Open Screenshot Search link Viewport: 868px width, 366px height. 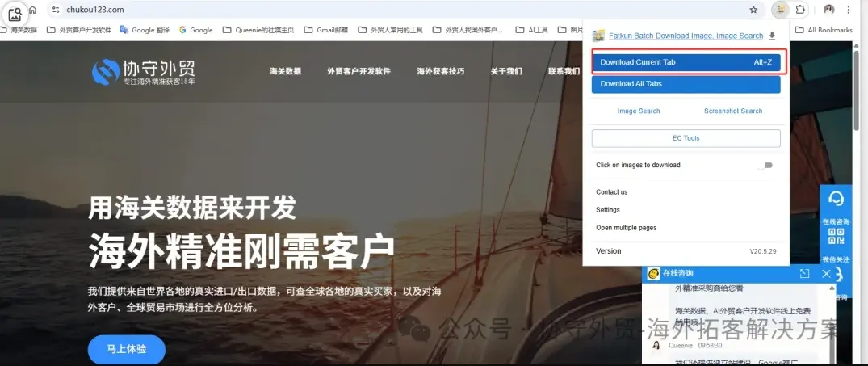point(732,111)
